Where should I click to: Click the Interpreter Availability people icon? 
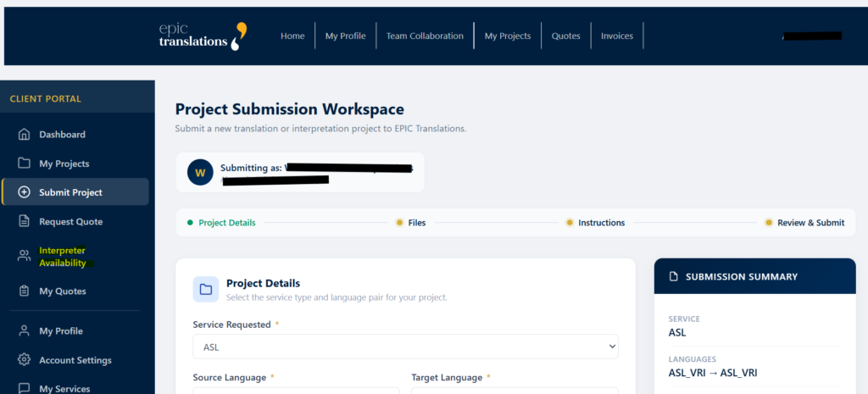(x=24, y=256)
